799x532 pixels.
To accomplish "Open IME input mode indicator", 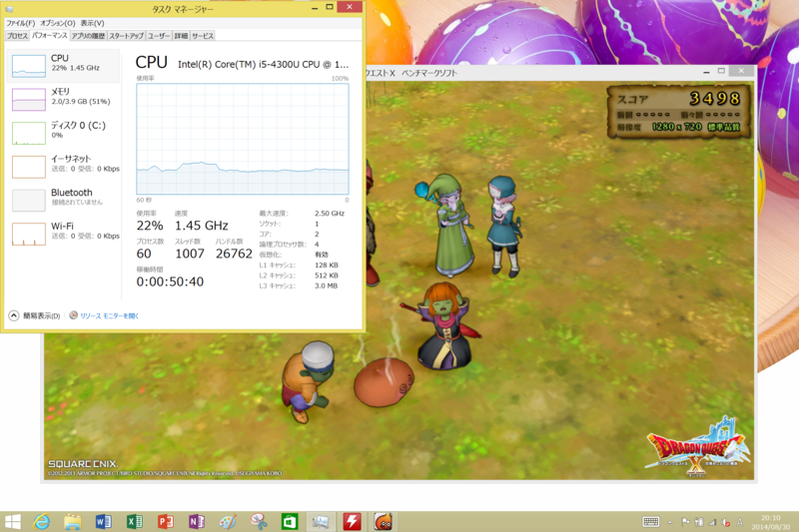I will (x=739, y=522).
